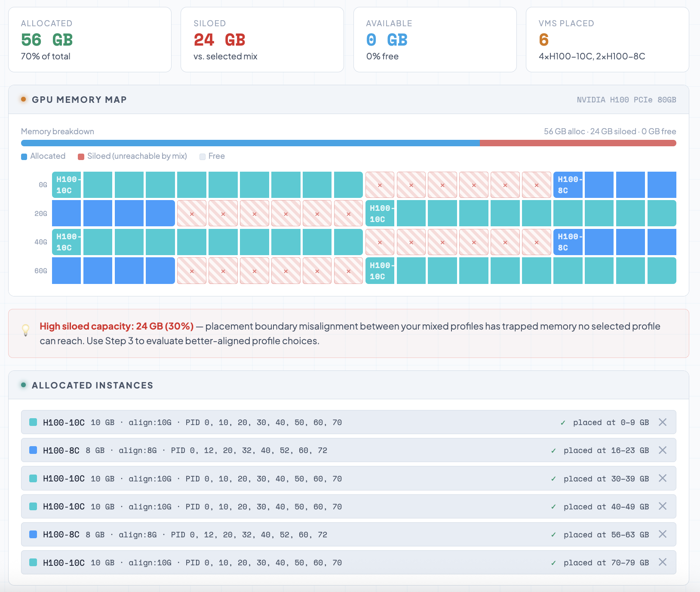Select the H100-8C labeled cell in the 40G row
Screen dimensions: 700x592
pos(568,242)
